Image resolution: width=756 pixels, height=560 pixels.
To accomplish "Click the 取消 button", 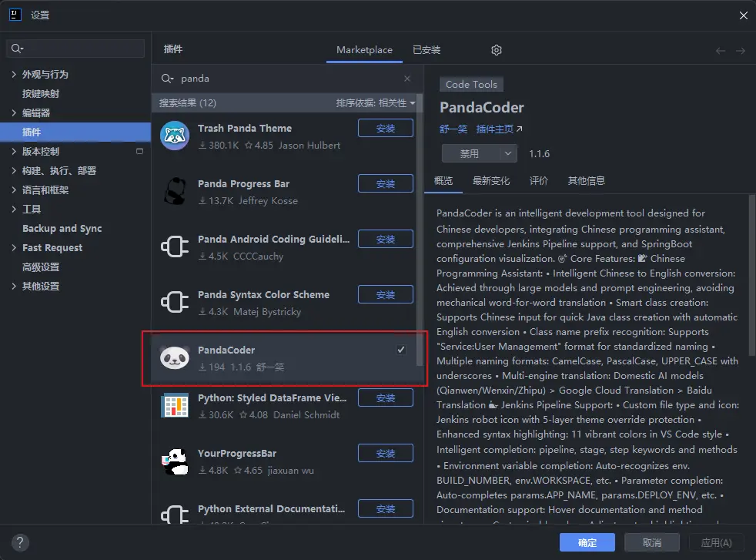I will [652, 542].
